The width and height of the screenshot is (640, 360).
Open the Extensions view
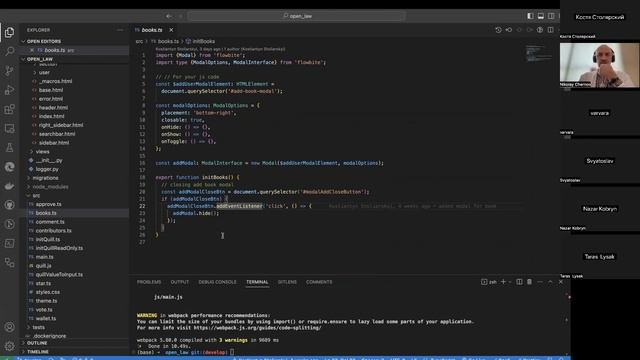pos(9,109)
